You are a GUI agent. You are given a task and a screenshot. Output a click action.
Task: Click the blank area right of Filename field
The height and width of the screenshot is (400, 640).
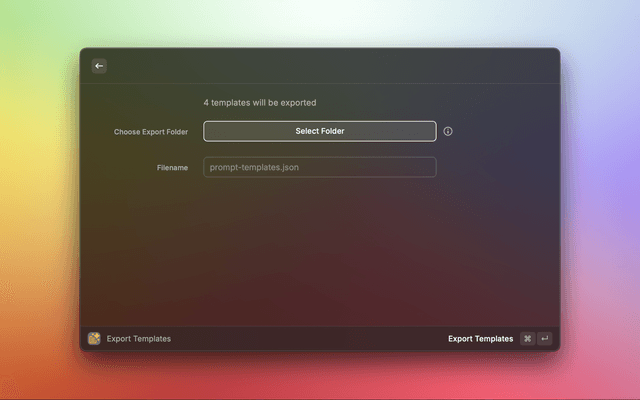click(495, 167)
